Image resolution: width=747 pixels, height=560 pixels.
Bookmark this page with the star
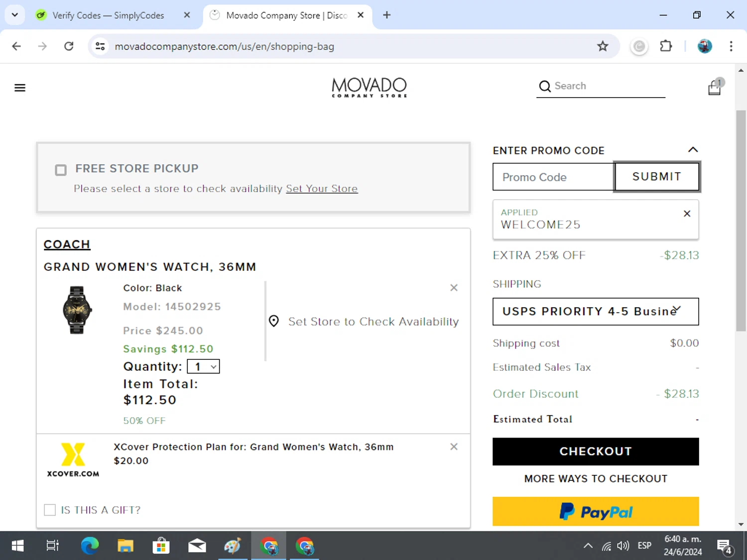tap(603, 46)
